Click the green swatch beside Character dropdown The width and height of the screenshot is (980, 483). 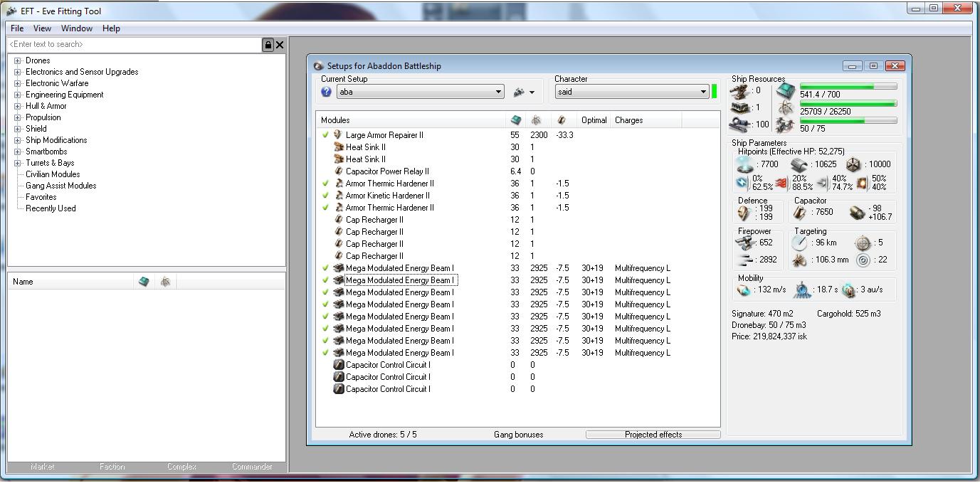coord(715,91)
